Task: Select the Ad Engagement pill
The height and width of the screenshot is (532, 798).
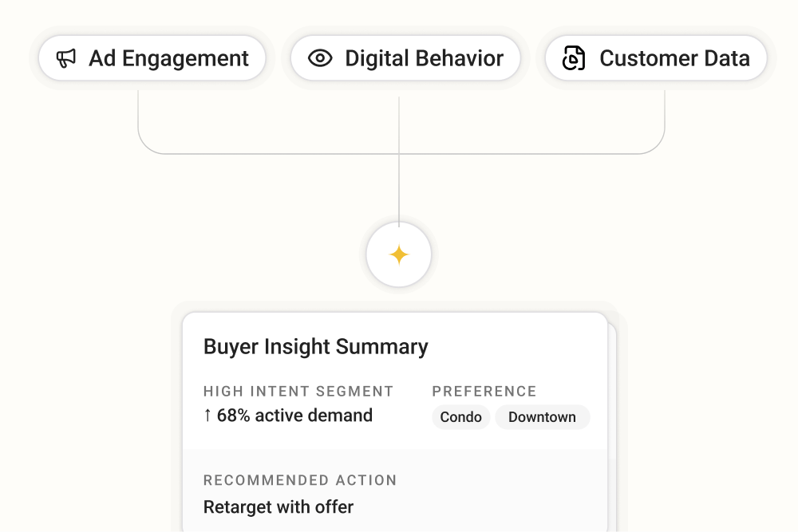Action: 152,58
